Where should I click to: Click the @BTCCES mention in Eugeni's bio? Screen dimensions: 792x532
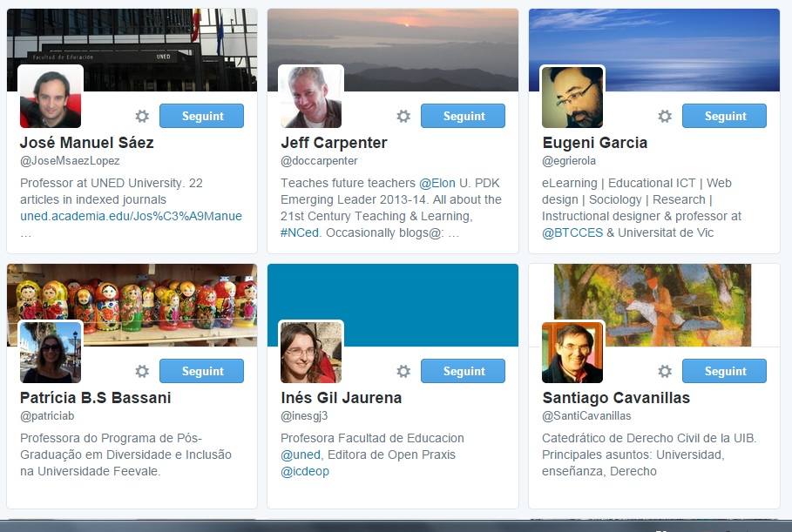point(572,232)
